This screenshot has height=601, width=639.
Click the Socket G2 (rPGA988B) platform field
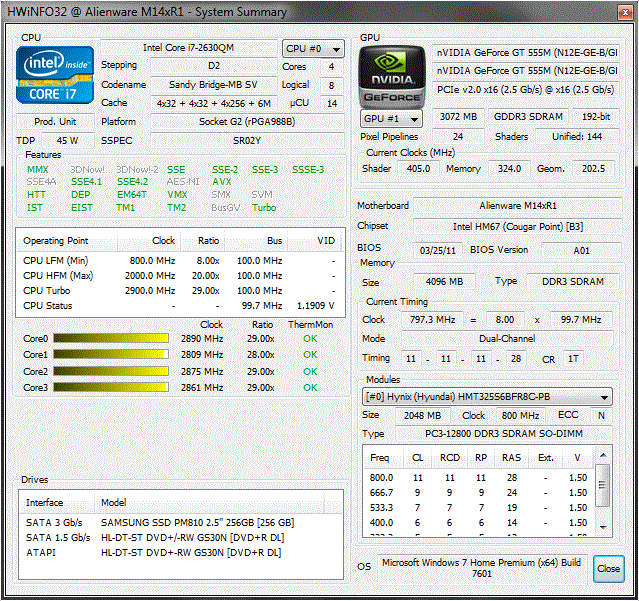click(247, 121)
